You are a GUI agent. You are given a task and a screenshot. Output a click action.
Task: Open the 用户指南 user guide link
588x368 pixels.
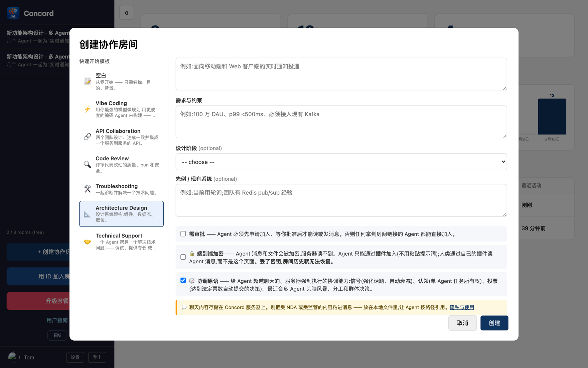[x=57, y=320]
